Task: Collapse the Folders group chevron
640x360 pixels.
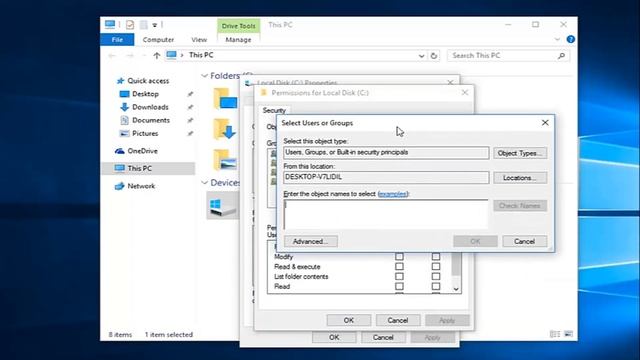Action: pos(204,76)
